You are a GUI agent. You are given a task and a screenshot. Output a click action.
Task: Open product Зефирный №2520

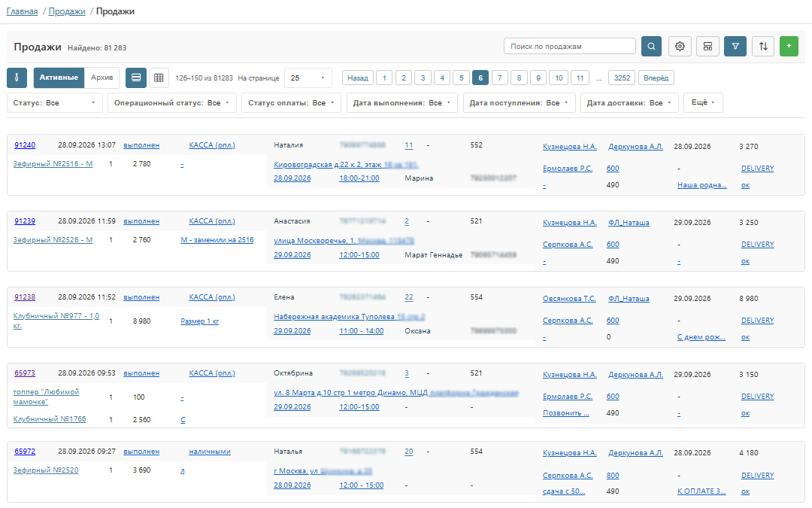coord(46,470)
